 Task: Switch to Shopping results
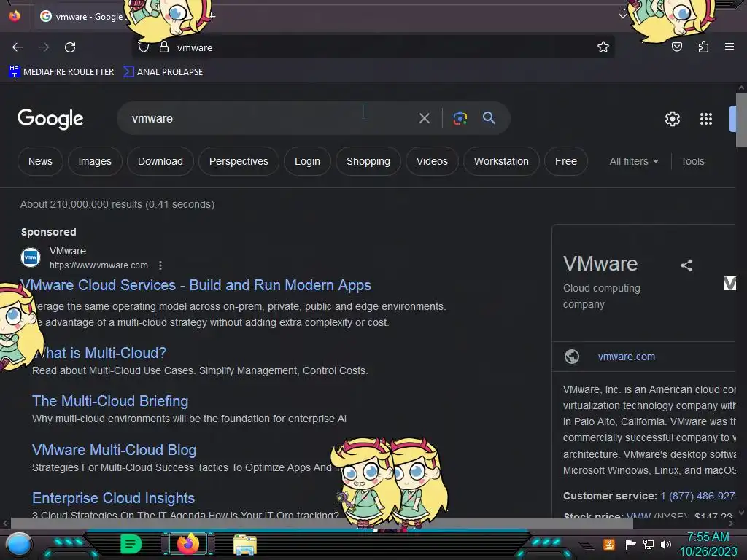[368, 161]
